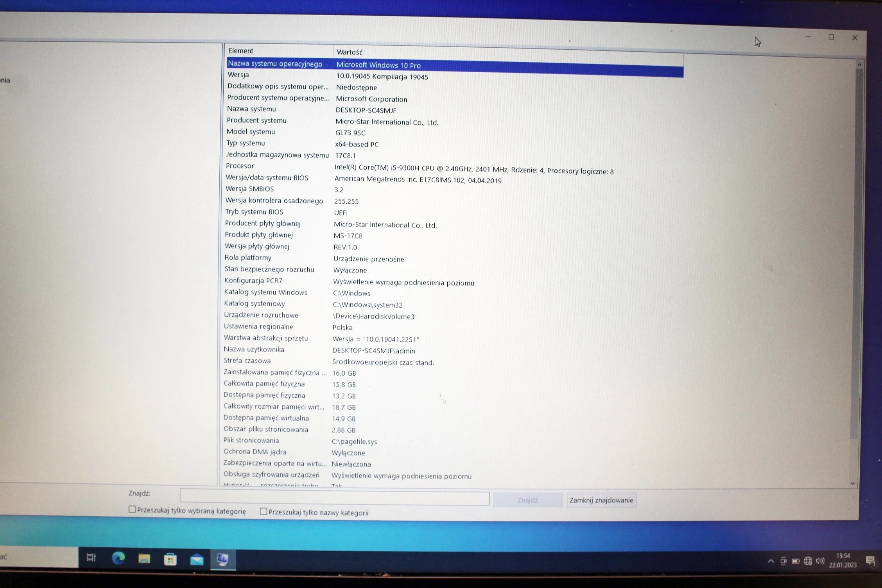The image size is (882, 588).
Task: Click the 'Znajdź' button
Action: click(x=528, y=500)
